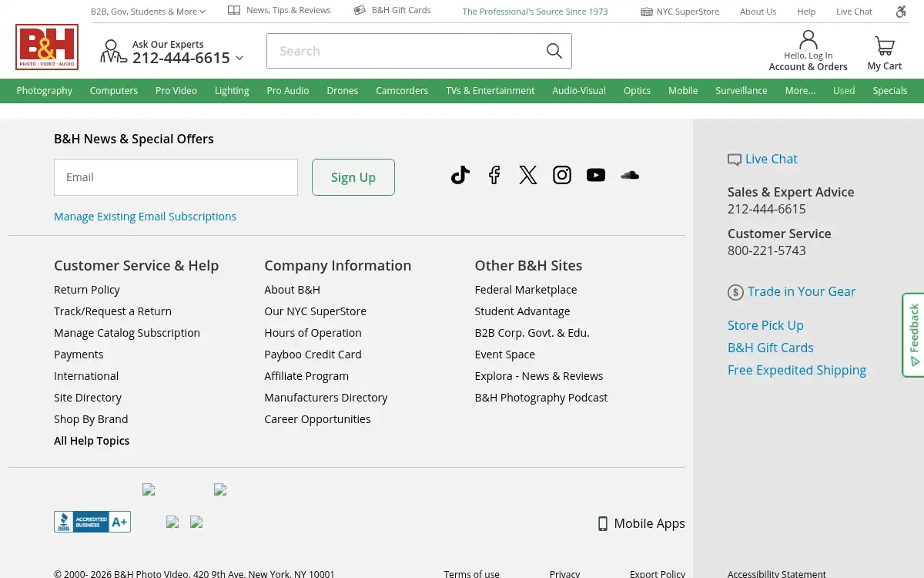Open the YouTube social icon
924x578 pixels.
(x=596, y=175)
